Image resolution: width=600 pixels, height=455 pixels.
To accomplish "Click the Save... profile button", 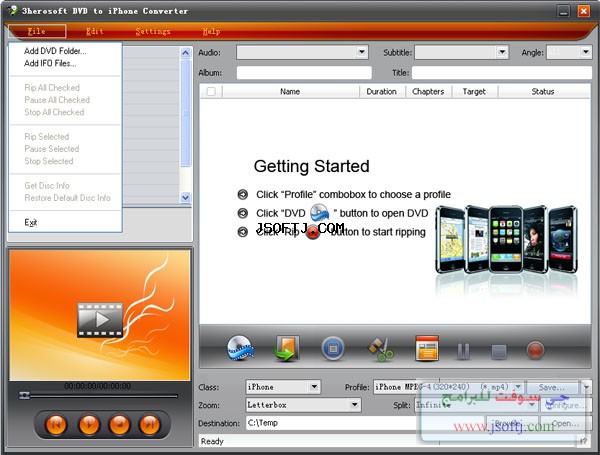I will [551, 387].
